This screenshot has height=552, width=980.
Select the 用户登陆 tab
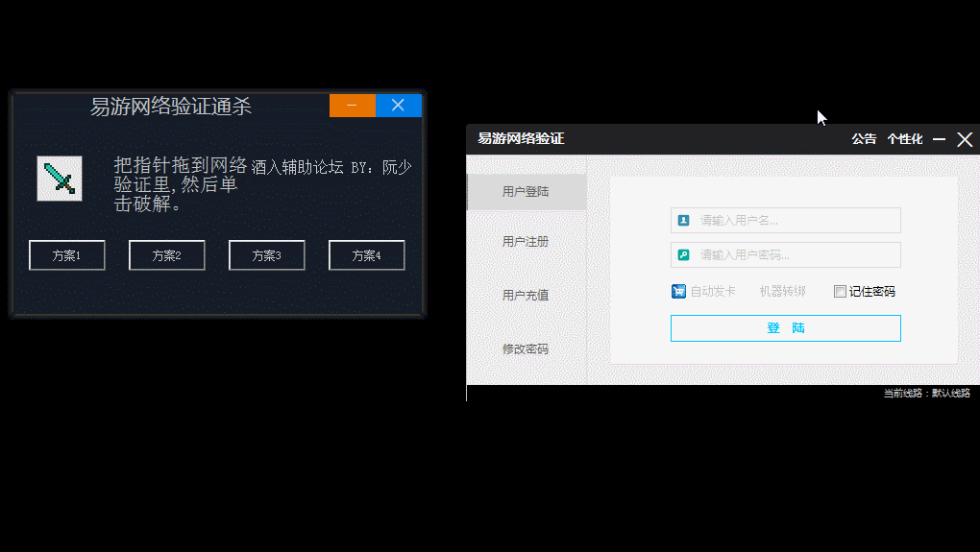(x=527, y=192)
